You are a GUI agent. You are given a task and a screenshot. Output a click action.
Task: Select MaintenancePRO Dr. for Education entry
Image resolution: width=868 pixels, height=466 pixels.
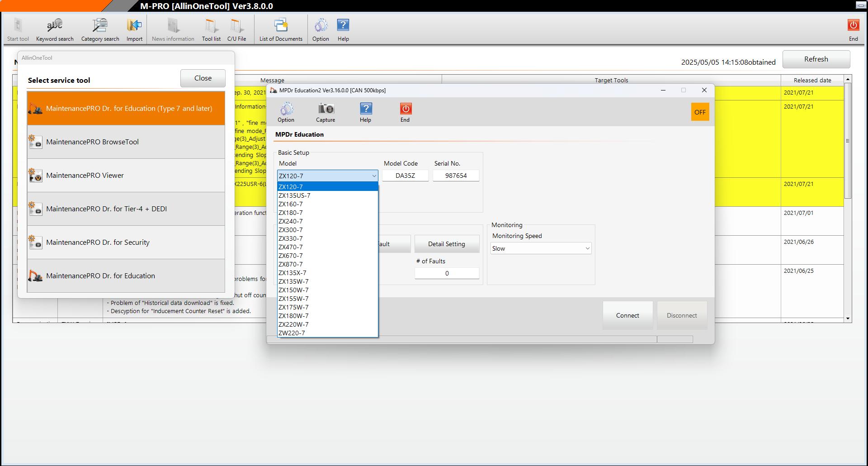126,276
